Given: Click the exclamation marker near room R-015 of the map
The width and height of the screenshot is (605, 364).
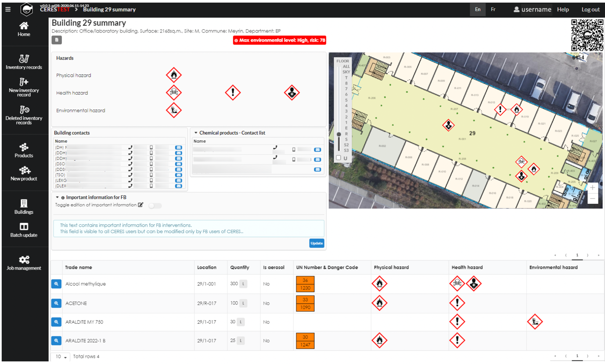Looking at the screenshot, I should [500, 109].
